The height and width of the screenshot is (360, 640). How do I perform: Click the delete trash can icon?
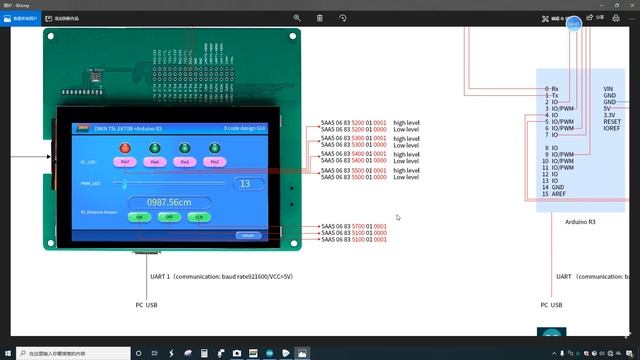(x=320, y=18)
